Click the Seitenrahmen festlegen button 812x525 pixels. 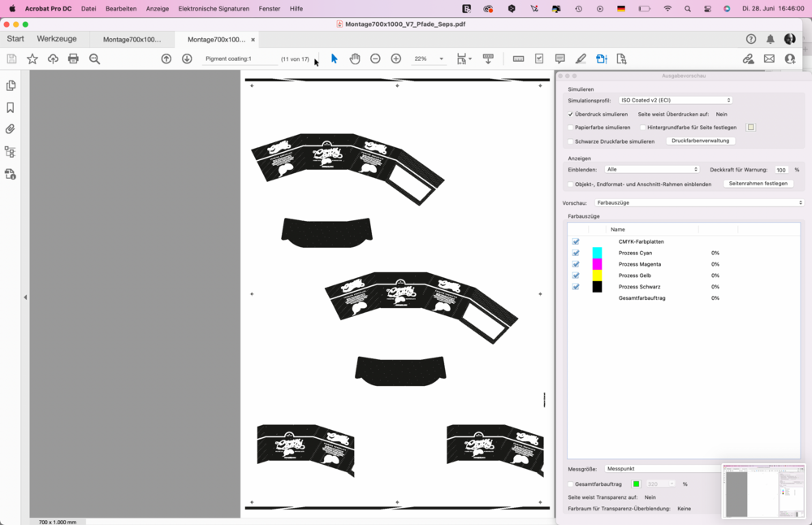758,184
